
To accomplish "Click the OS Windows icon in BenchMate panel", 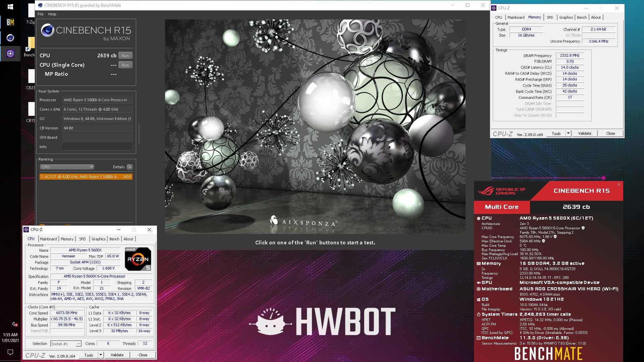I will click(479, 300).
